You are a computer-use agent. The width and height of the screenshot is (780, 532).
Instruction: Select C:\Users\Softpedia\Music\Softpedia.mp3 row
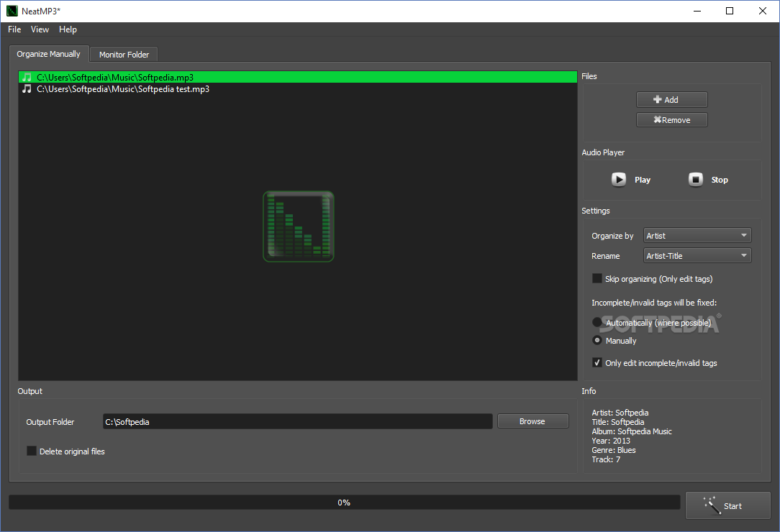coord(297,77)
